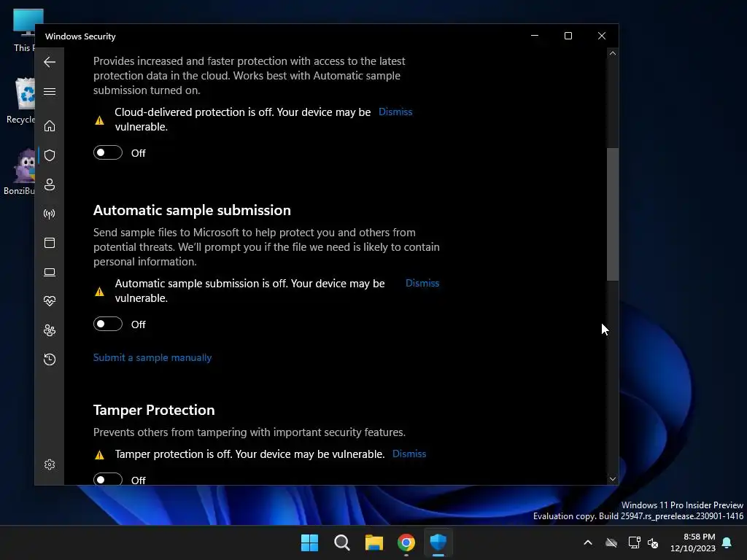747x560 pixels.
Task: Click the muted volume tray icon
Action: [653, 542]
